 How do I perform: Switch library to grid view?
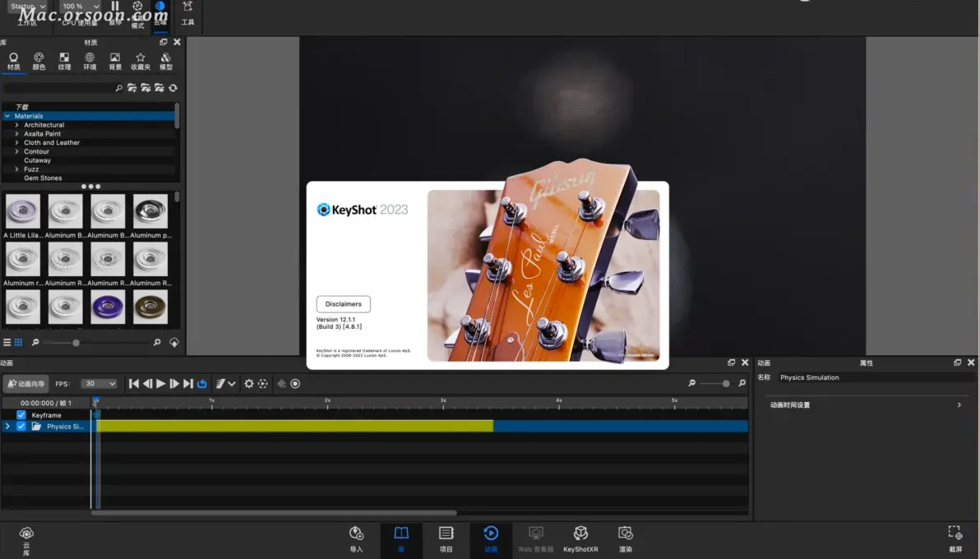pos(19,342)
